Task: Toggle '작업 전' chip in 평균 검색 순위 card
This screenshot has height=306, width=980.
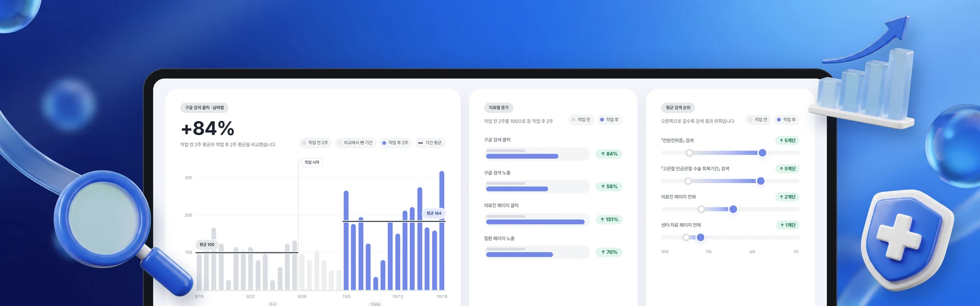Action: click(x=758, y=120)
